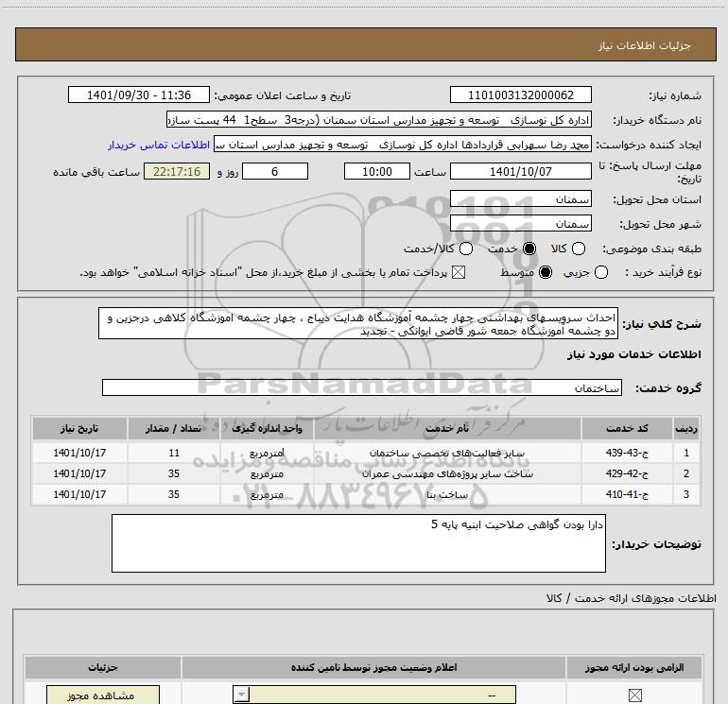Click service code ج-43-439
This screenshot has width=728, height=704.
tap(627, 453)
